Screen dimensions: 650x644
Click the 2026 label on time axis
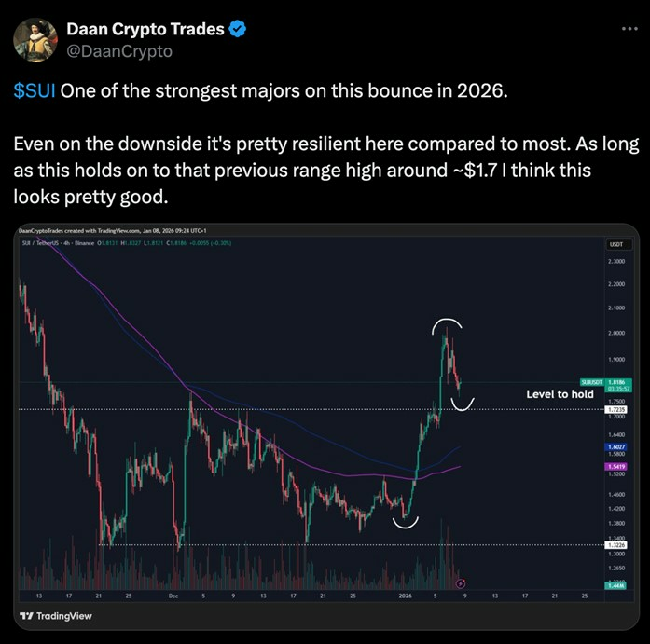point(404,594)
